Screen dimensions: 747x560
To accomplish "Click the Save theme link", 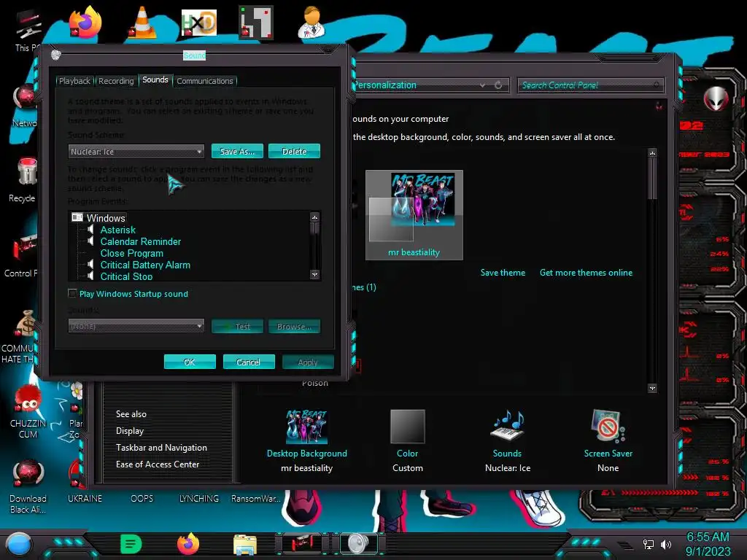I will coord(503,273).
